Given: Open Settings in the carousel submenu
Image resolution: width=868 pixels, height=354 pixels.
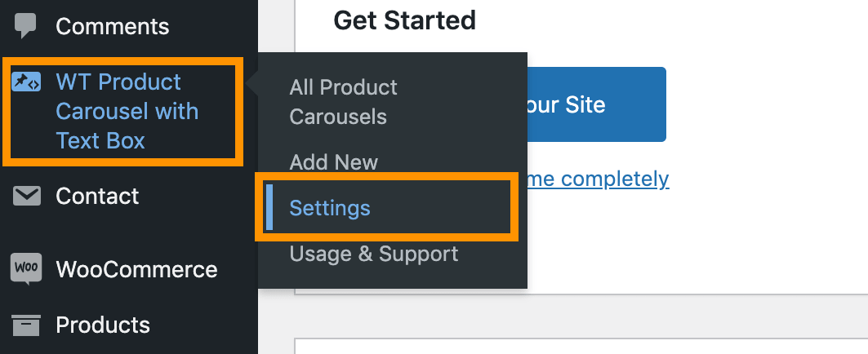Looking at the screenshot, I should (x=330, y=208).
